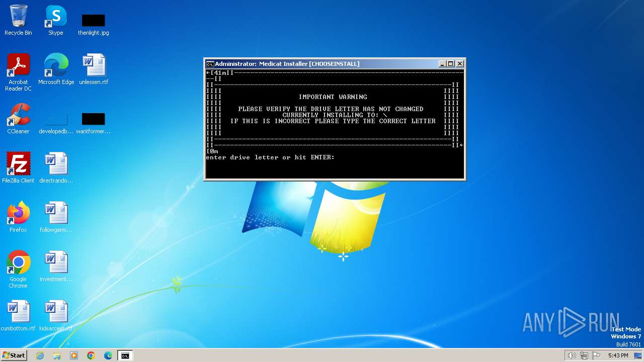Select the investment document icon
The image size is (644, 362).
[56, 266]
